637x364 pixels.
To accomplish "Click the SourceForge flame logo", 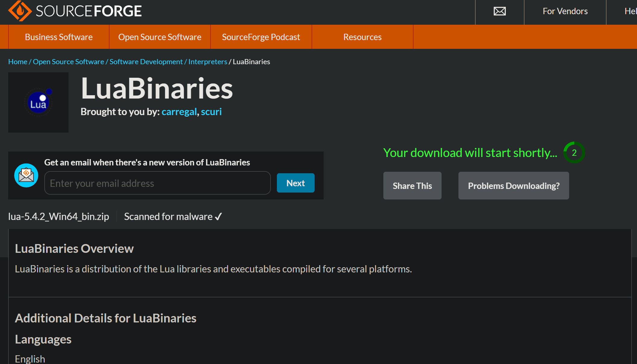I will 20,11.
